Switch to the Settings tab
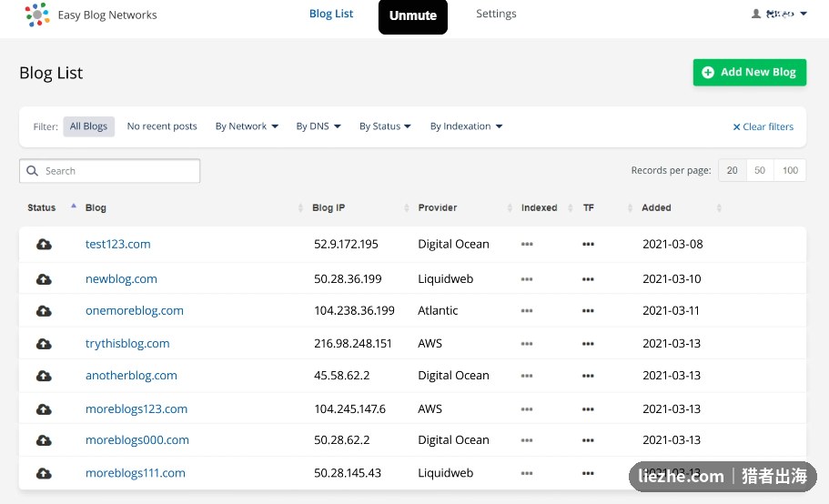This screenshot has width=829, height=504. [x=496, y=14]
